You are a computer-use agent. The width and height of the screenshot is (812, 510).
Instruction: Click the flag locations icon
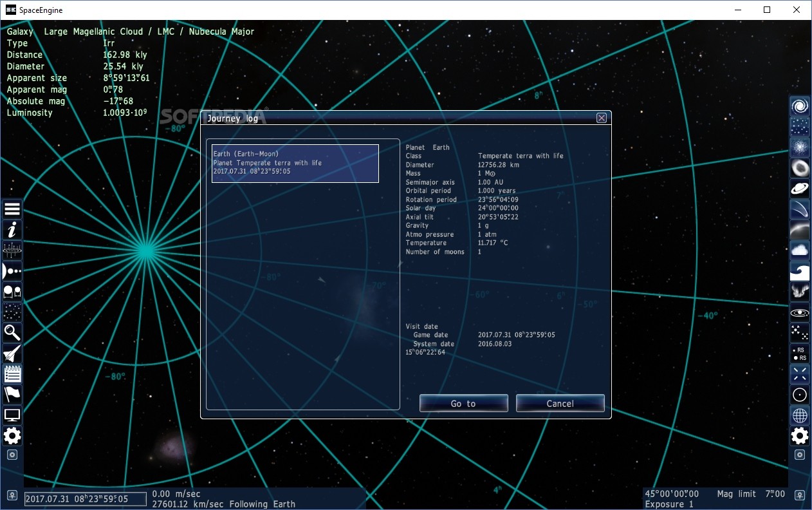tap(12, 394)
